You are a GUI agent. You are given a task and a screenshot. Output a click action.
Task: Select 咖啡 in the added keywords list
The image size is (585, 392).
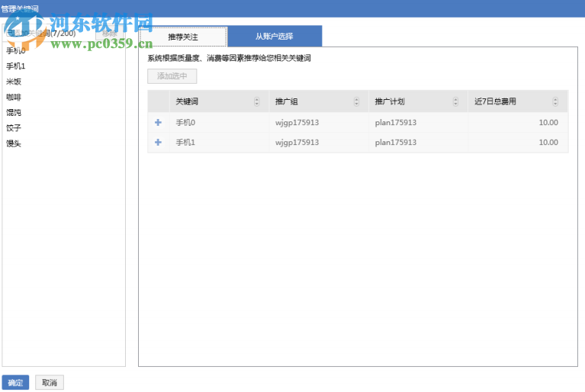(14, 97)
